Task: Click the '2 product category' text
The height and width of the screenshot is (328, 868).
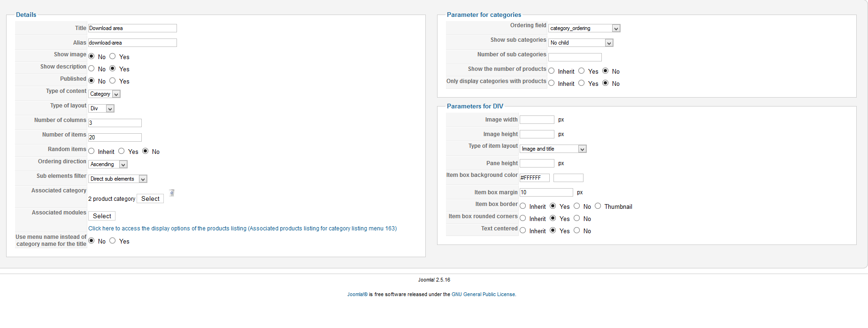Action: pyautogui.click(x=112, y=199)
